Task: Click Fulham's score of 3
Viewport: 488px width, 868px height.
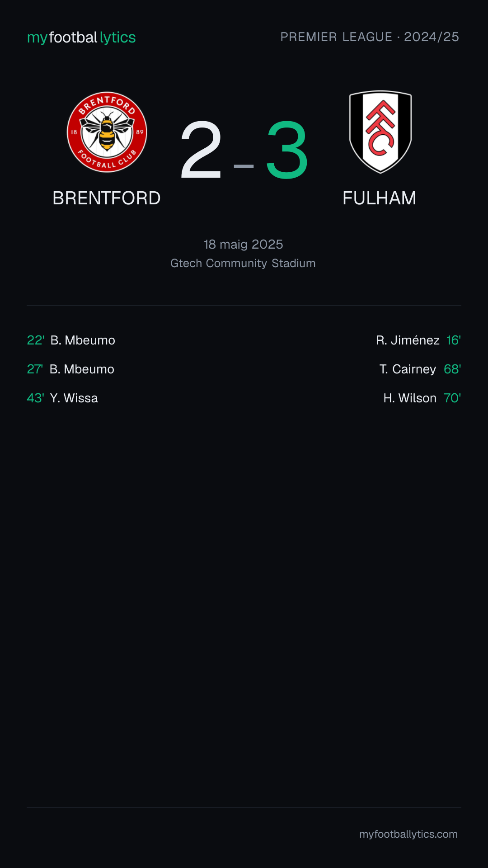Action: [287, 150]
